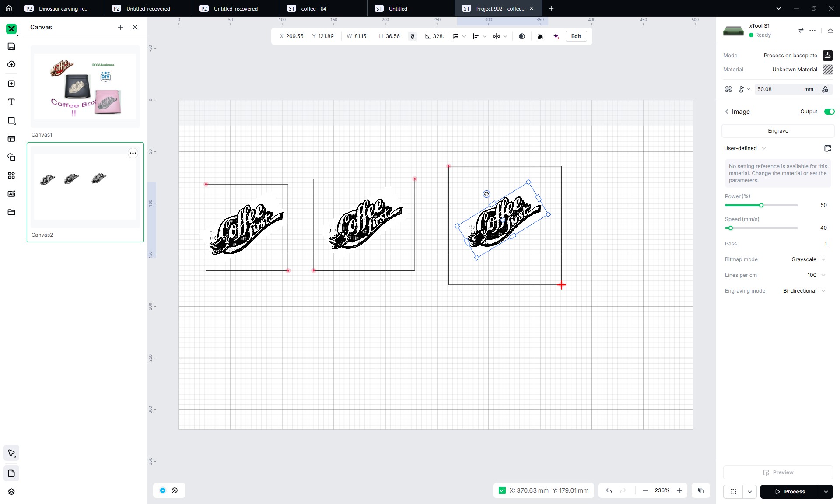Click the framing button beside Process
The height and width of the screenshot is (504, 840).
click(x=733, y=492)
